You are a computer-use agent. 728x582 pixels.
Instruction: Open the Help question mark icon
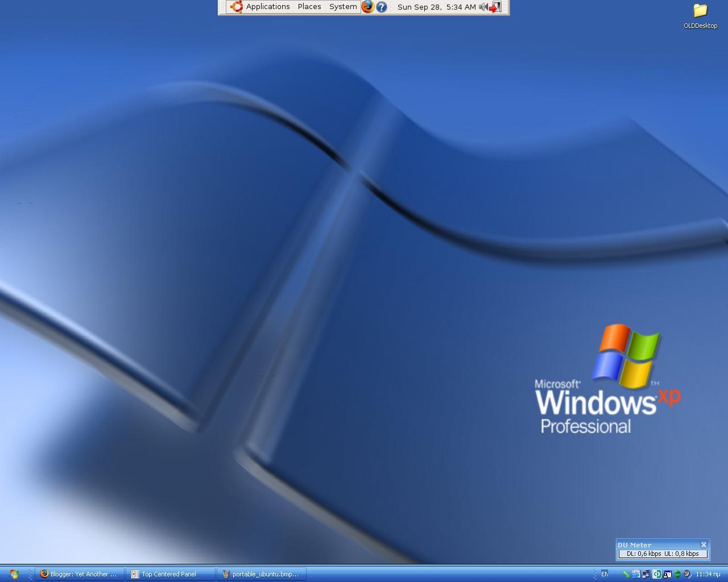coord(382,7)
